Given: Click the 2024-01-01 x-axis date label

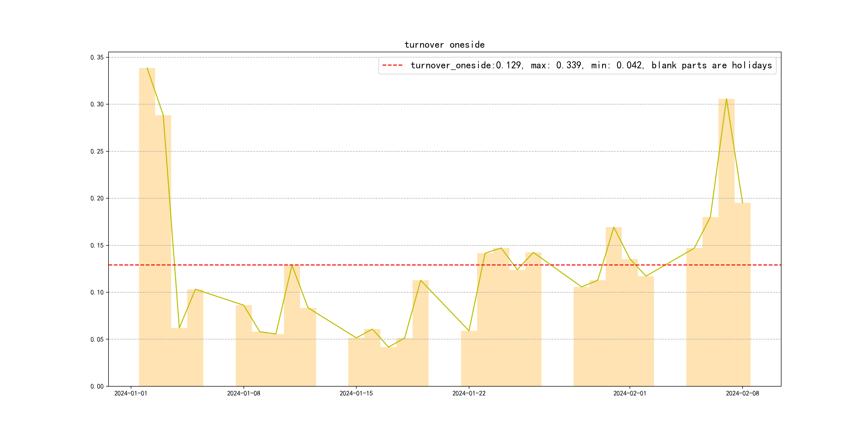Looking at the screenshot, I should 131,394.
